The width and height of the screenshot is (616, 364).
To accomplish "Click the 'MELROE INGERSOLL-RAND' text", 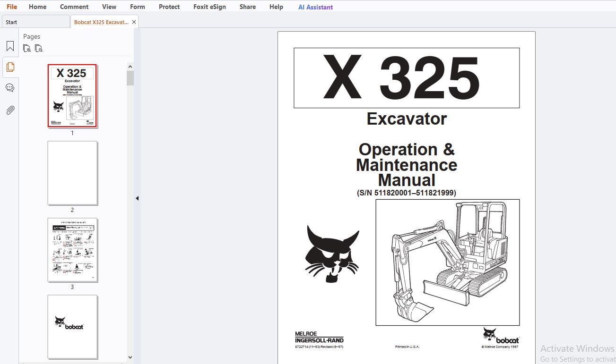I will click(319, 337).
